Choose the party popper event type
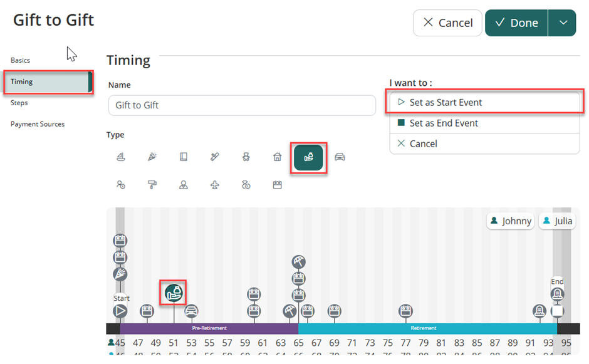 pyautogui.click(x=152, y=157)
